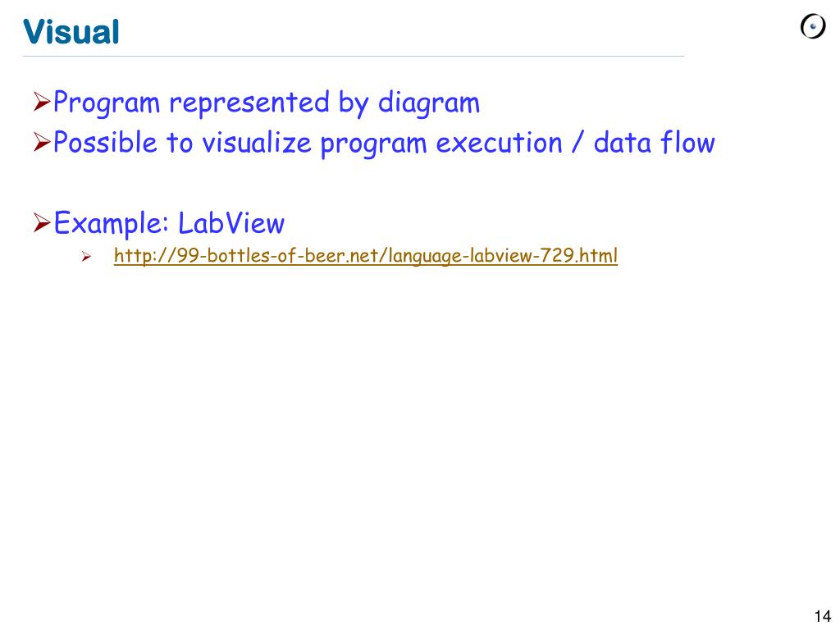Viewport: 840px width, 630px height.
Task: Click the word 'visualize' in second bullet
Action: (257, 143)
